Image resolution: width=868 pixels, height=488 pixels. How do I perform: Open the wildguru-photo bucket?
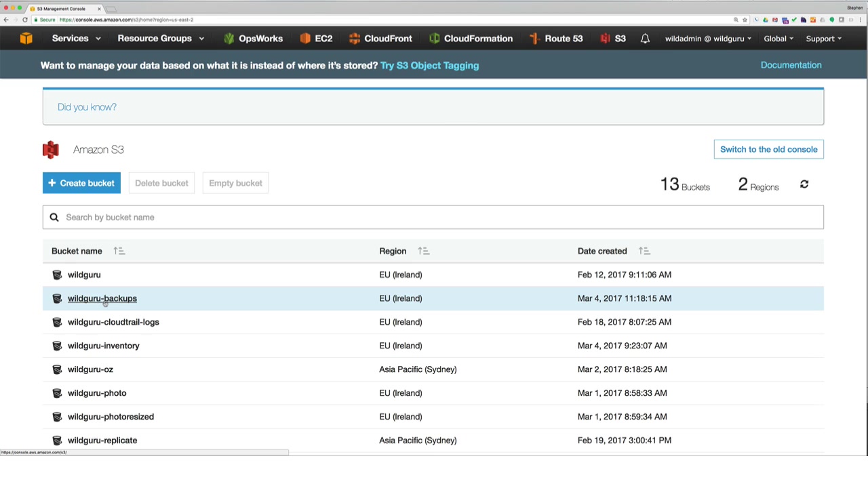97,394
